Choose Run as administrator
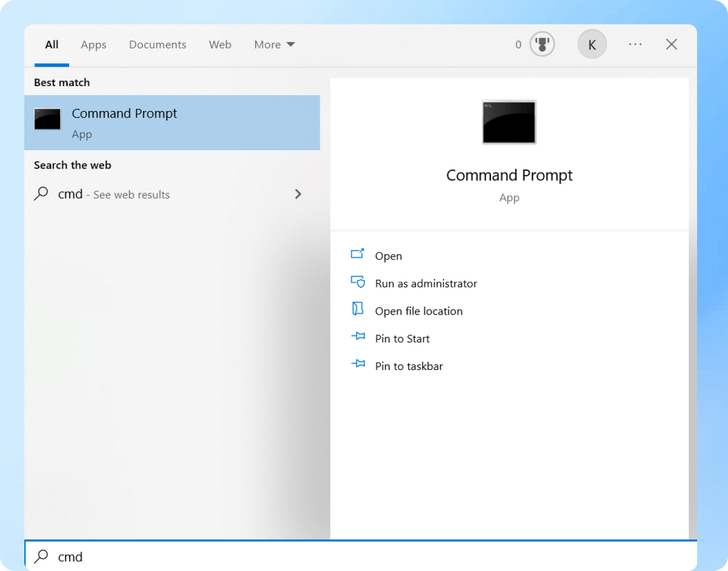Viewport: 728px width, 571px height. [x=426, y=283]
